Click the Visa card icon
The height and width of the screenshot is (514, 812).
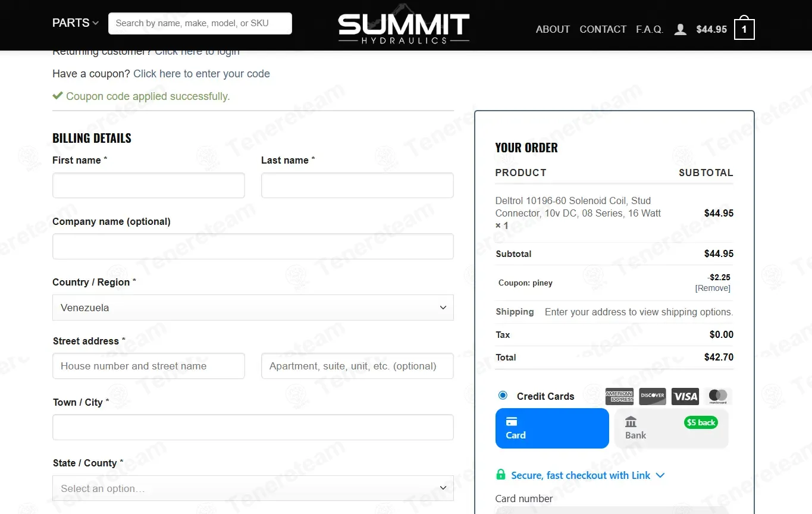(x=685, y=396)
